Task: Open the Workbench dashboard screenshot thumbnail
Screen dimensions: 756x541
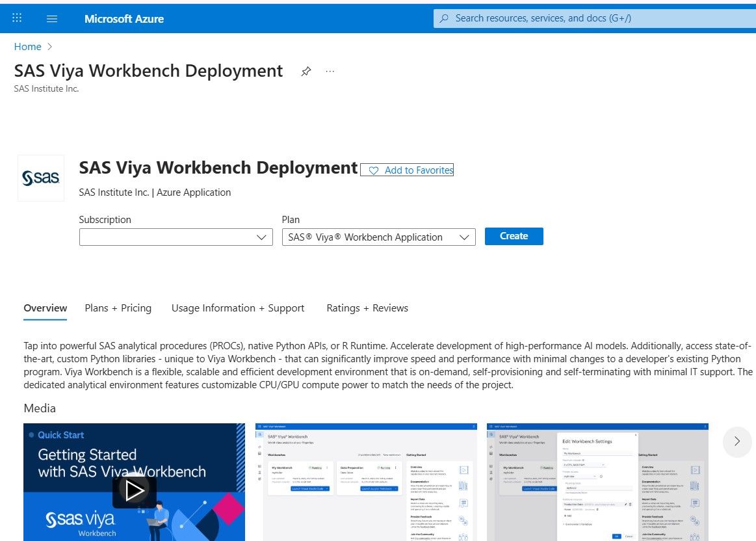Action: 366,482
